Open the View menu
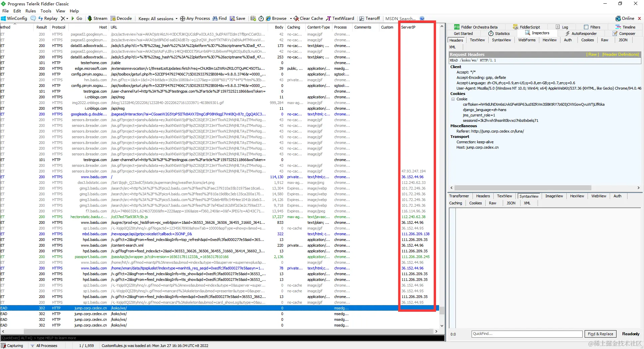The image size is (644, 349). pyautogui.click(x=60, y=11)
